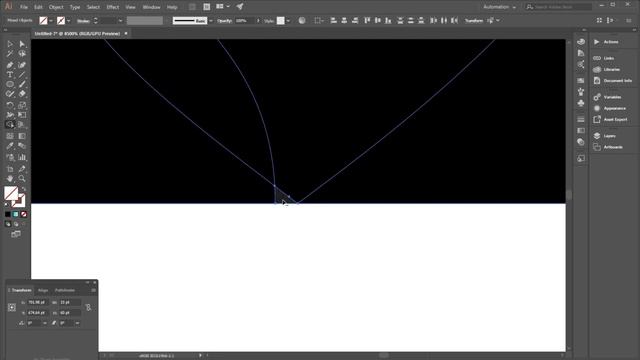Select the Ellipse shape tool
This screenshot has width=640, height=360.
click(10, 84)
